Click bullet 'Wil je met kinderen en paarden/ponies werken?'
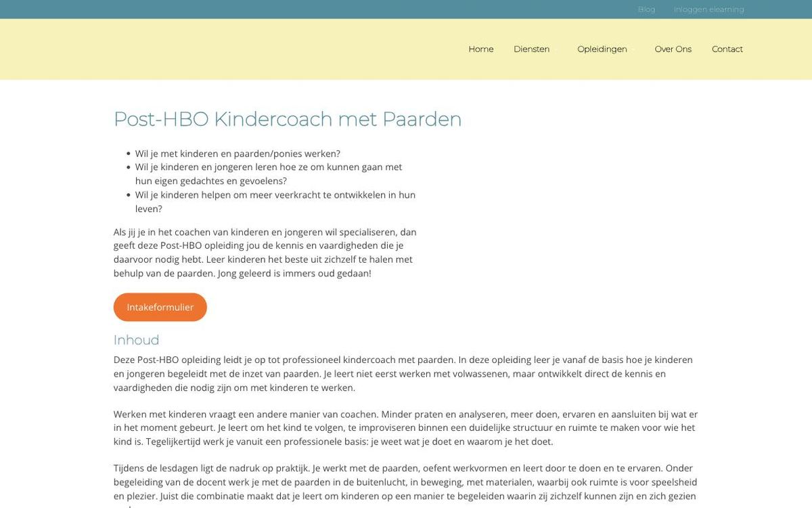The height and width of the screenshot is (508, 812). pyautogui.click(x=238, y=154)
